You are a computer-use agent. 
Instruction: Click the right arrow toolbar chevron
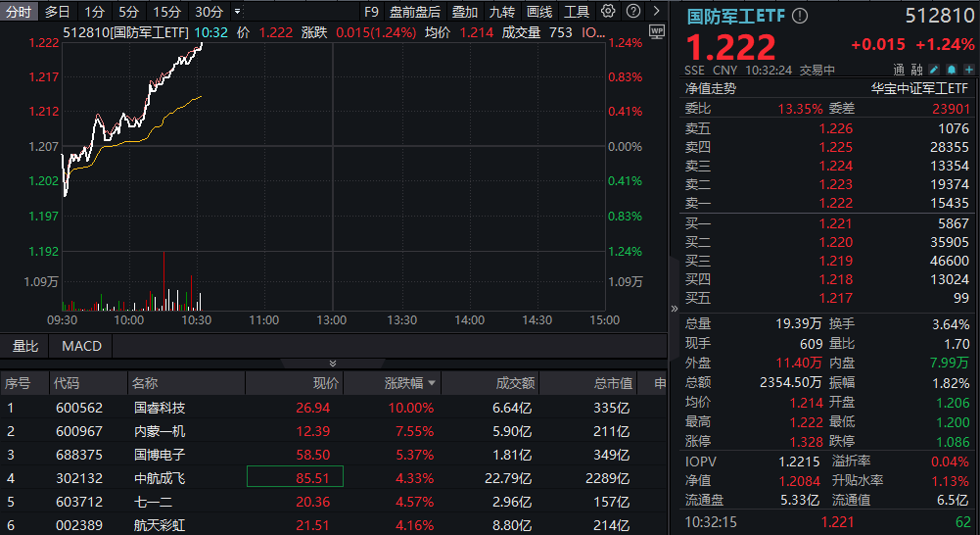tap(656, 11)
